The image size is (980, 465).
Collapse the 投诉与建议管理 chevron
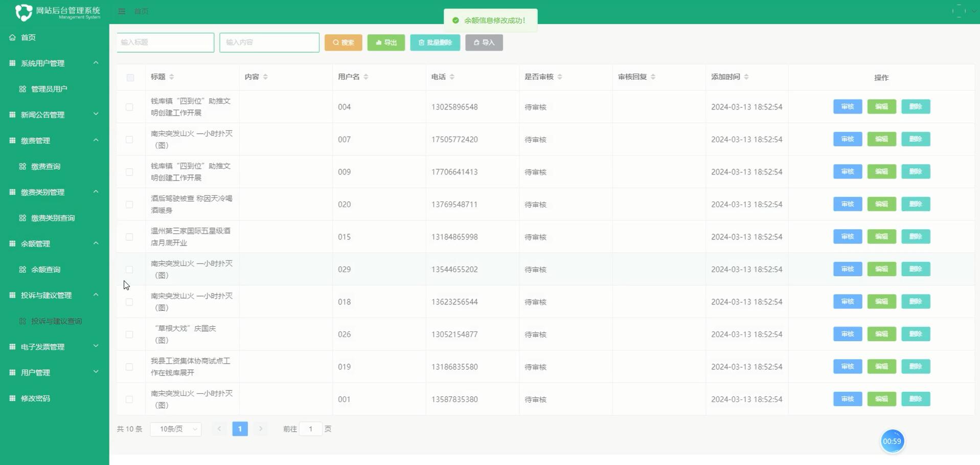[96, 295]
